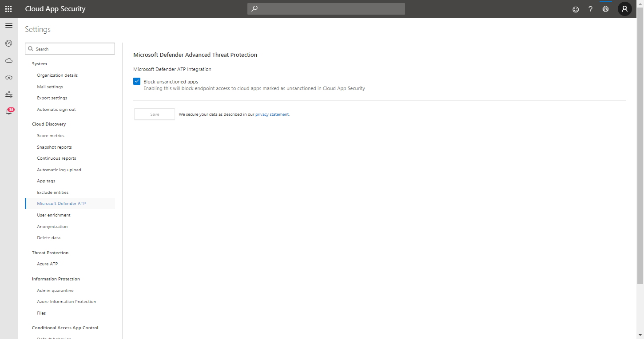Screen dimensions: 644x339
Task: Click the Cloud Discovery section heading
Action: click(49, 124)
